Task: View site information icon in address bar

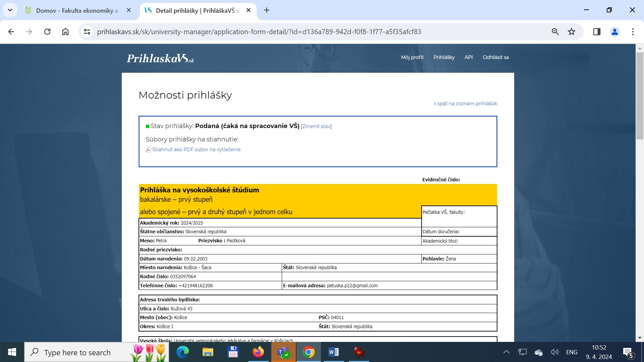Action: pyautogui.click(x=87, y=32)
